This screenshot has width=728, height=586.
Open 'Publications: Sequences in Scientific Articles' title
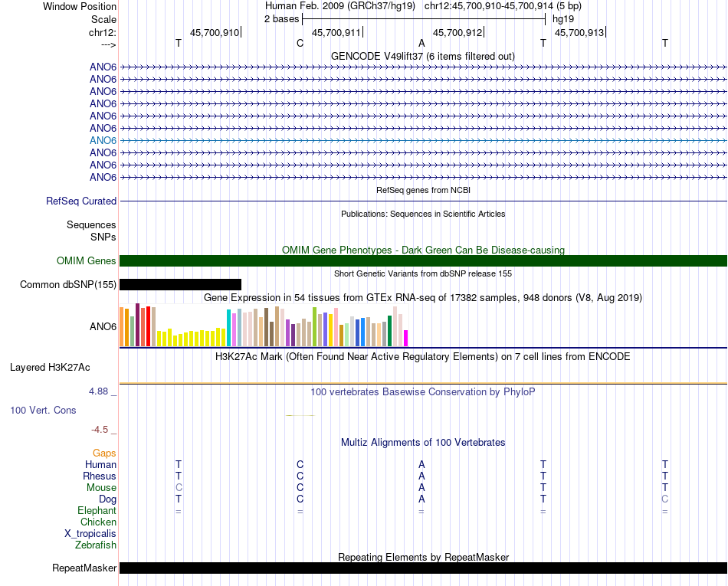pos(423,214)
